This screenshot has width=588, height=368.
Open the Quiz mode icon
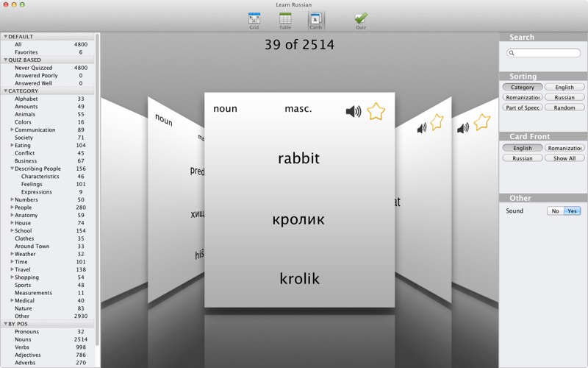pyautogui.click(x=361, y=21)
